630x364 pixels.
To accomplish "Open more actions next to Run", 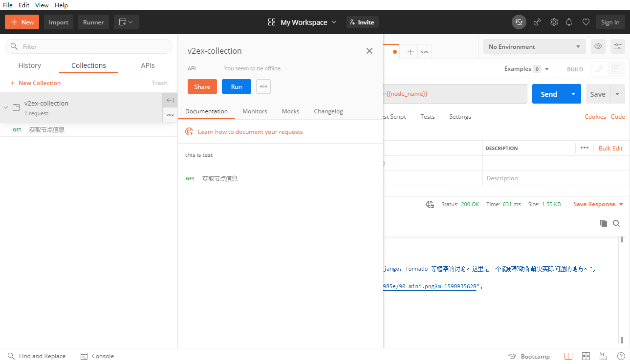I will (x=263, y=86).
